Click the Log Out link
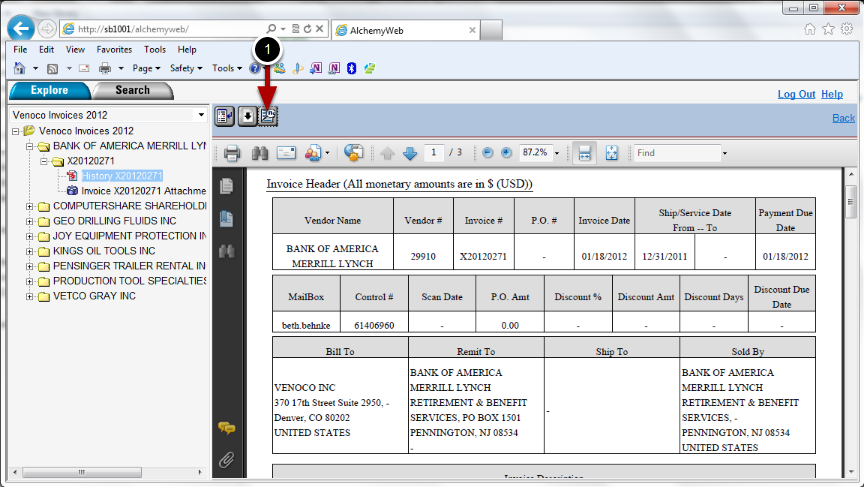864x487 pixels. (796, 94)
